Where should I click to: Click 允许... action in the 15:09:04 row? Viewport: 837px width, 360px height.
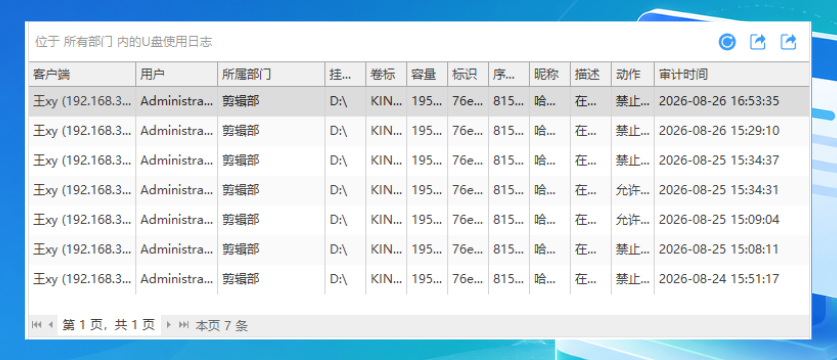tap(633, 220)
